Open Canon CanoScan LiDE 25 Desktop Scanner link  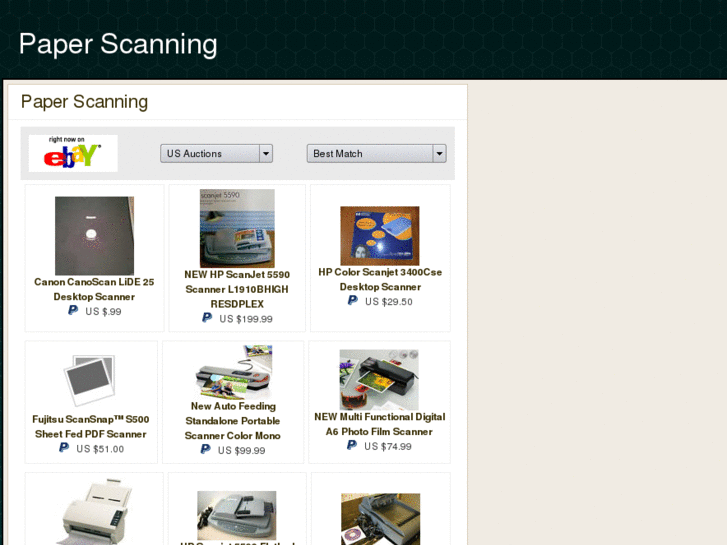coord(94,289)
